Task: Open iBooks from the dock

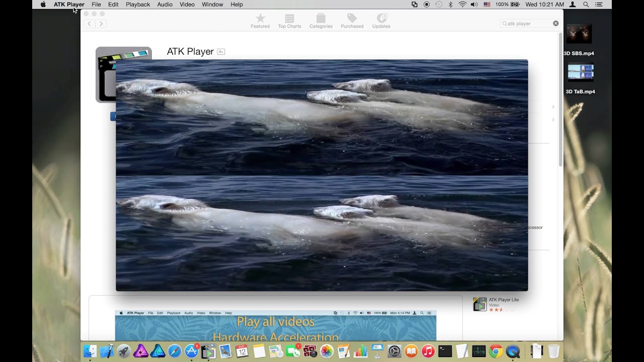Action: [411, 351]
